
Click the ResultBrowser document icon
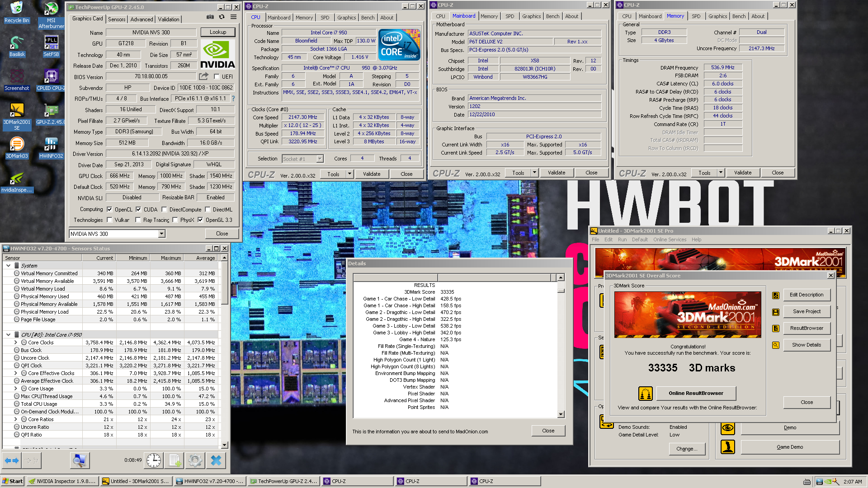point(776,328)
